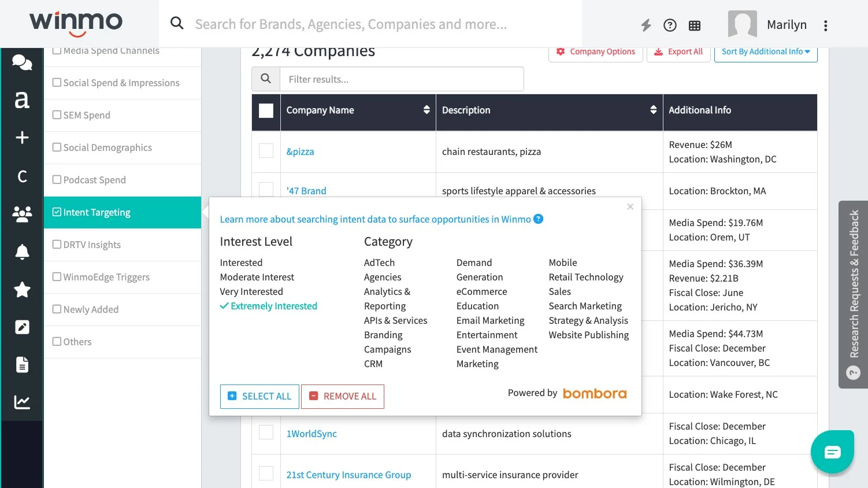
Task: Check the Social Demographics filter
Action: click(x=57, y=147)
